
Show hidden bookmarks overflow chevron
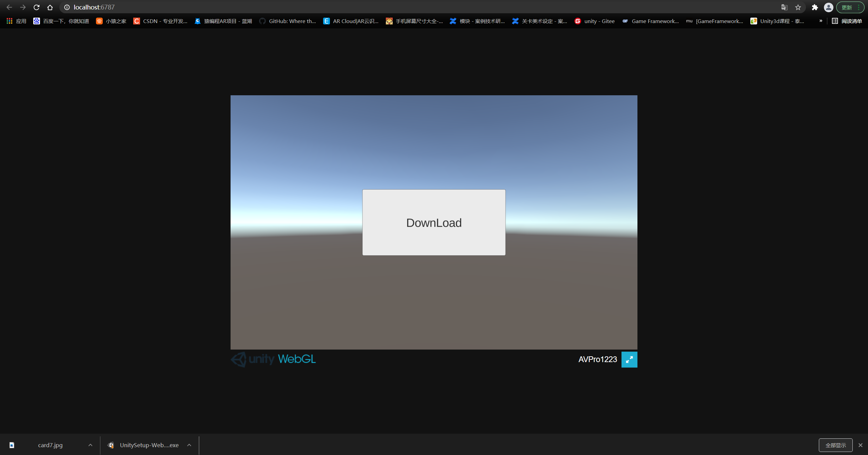(x=821, y=21)
